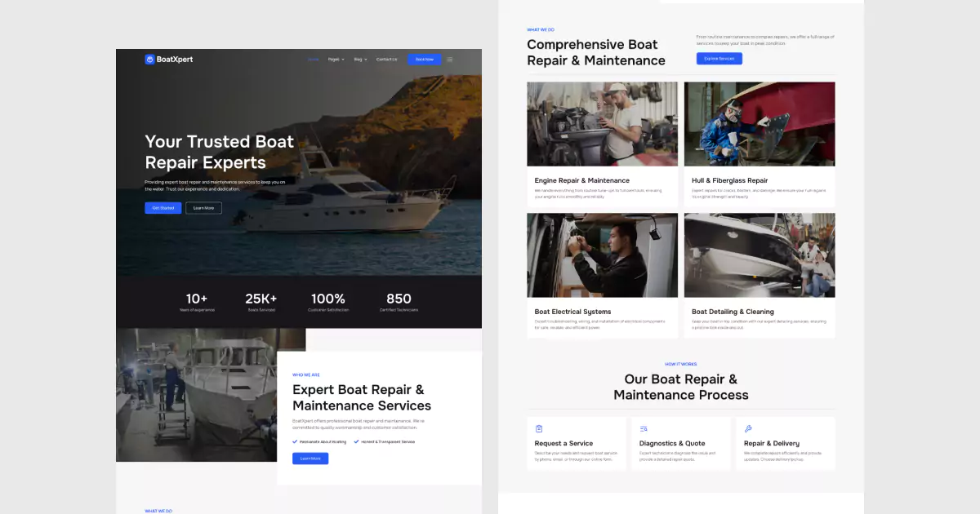
Task: Open the Hull & Fiberglass Repair image
Action: (759, 123)
